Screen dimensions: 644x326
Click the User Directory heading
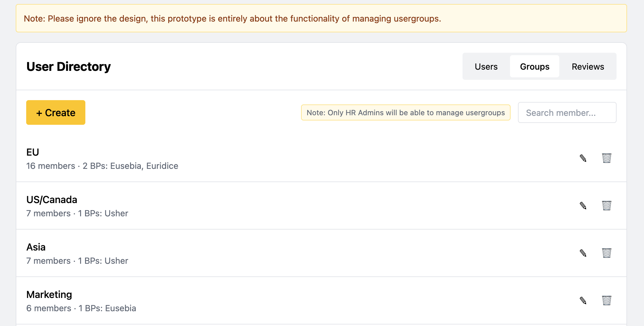point(68,67)
